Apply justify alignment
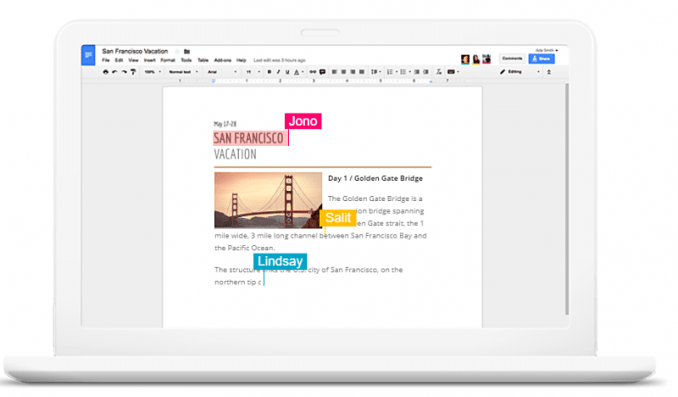 tap(362, 72)
